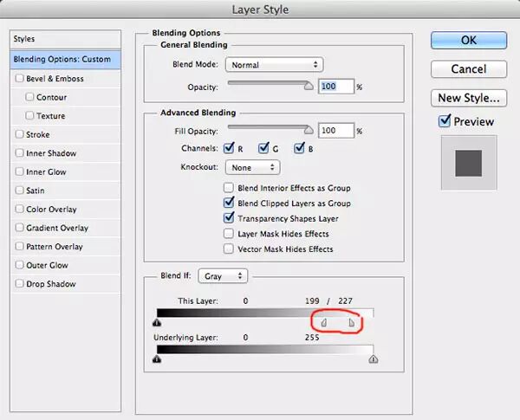Click the style preview thumbnail
Screen dimensions: 520x420
[469, 163]
